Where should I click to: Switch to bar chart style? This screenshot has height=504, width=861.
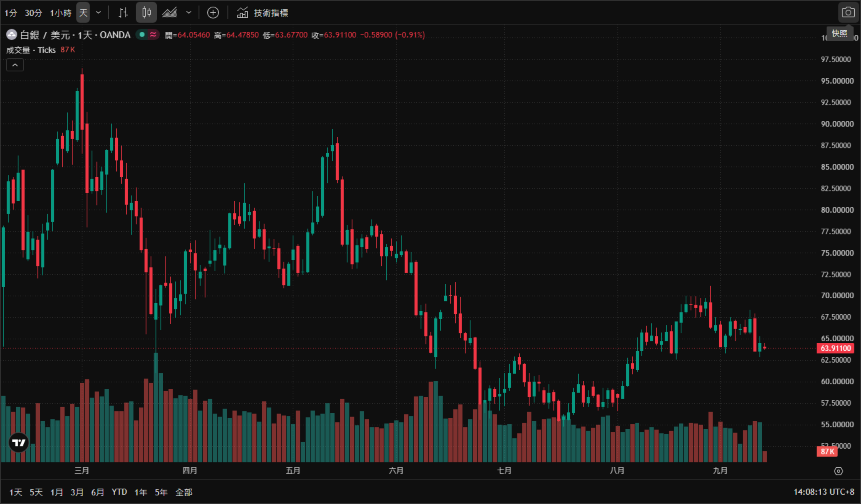tap(123, 13)
